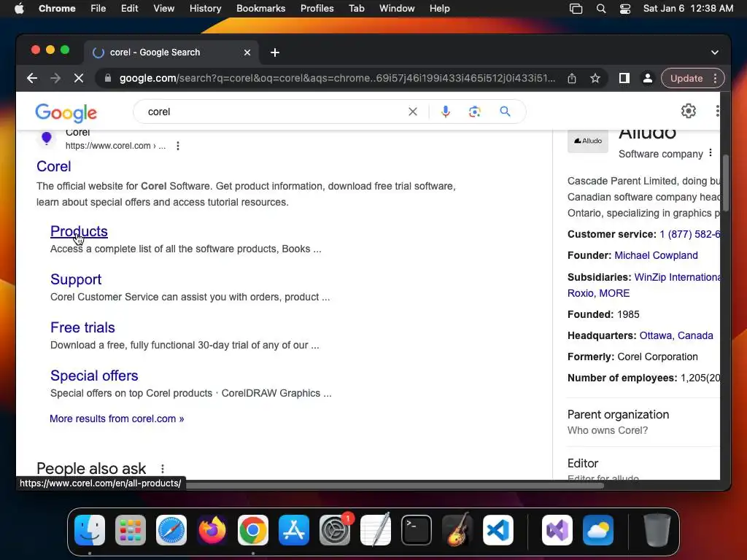Image resolution: width=747 pixels, height=560 pixels.
Task: Open the Trash in the Dock
Action: [x=657, y=530]
